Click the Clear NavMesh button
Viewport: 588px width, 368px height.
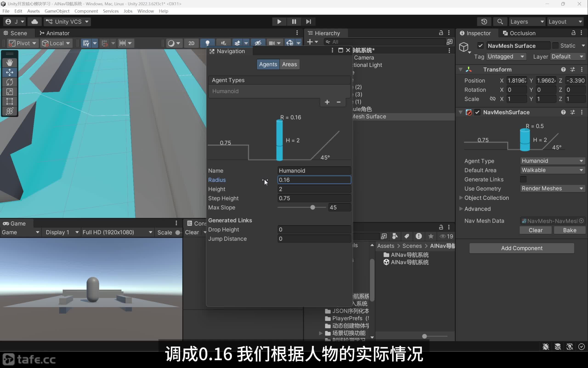pyautogui.click(x=536, y=230)
